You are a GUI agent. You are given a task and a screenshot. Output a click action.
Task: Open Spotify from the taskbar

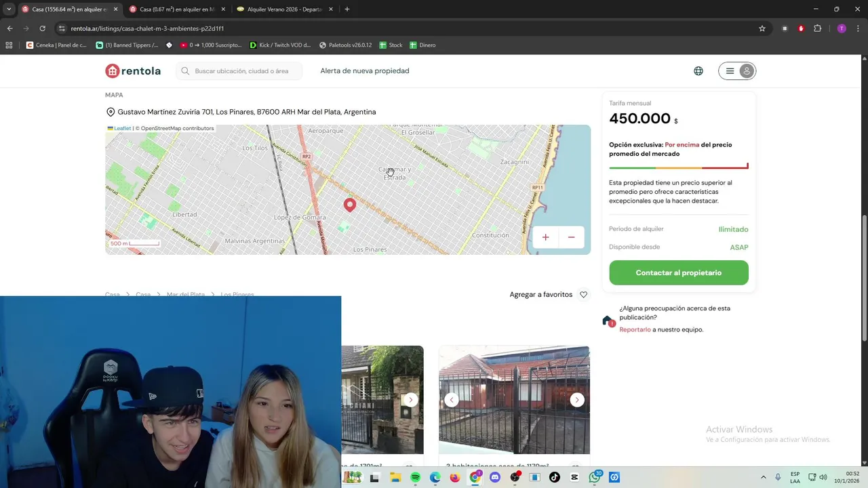(416, 477)
